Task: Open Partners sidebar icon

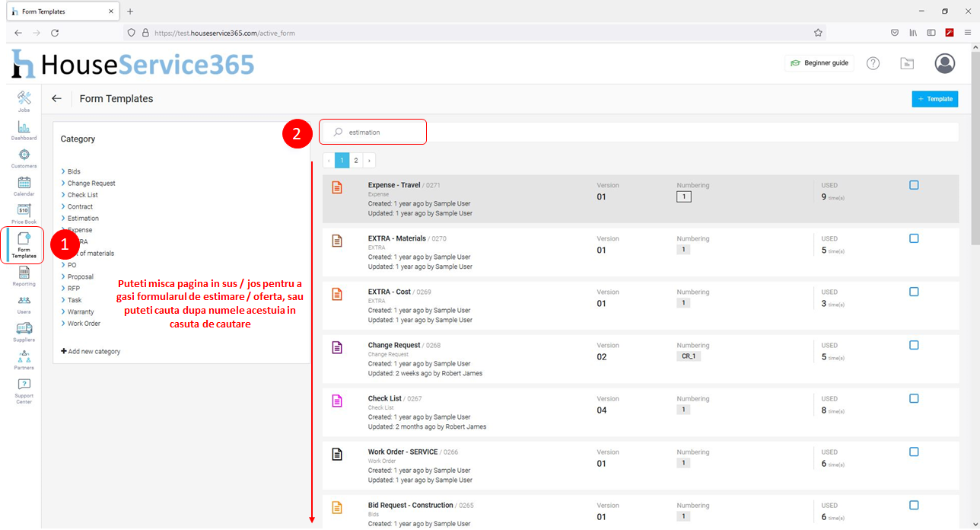Action: point(24,359)
